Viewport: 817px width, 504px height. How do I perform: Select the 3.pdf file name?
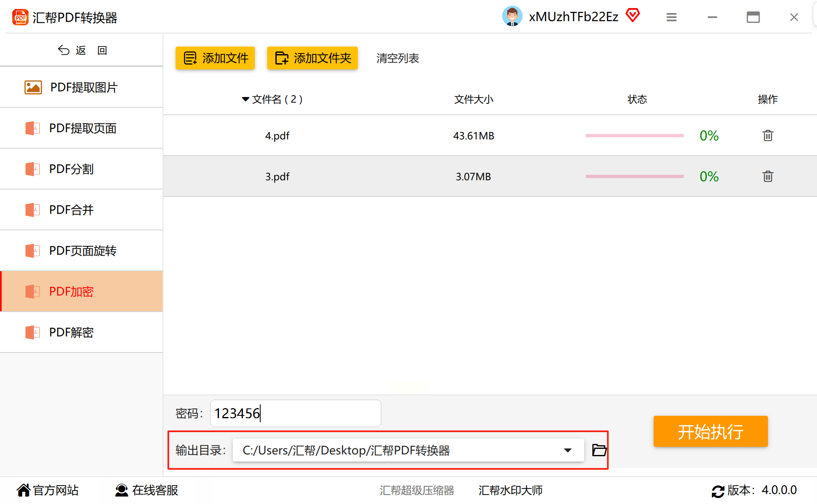(x=277, y=176)
